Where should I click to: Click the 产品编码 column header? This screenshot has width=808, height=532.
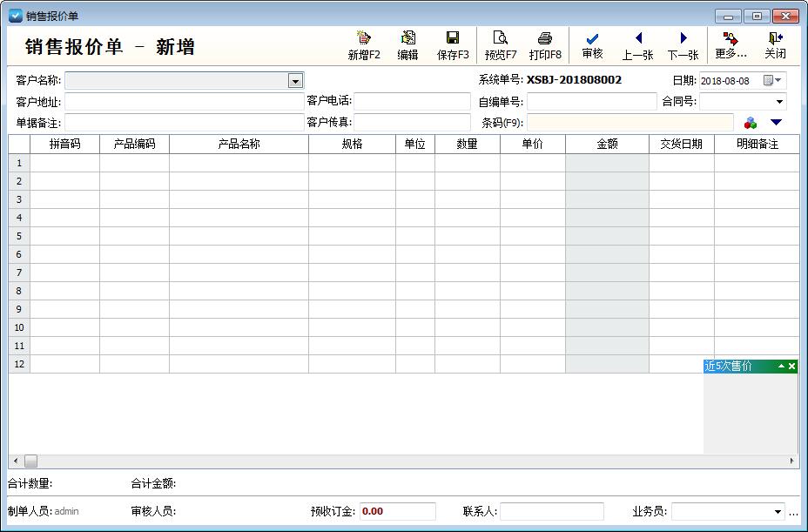[134, 144]
